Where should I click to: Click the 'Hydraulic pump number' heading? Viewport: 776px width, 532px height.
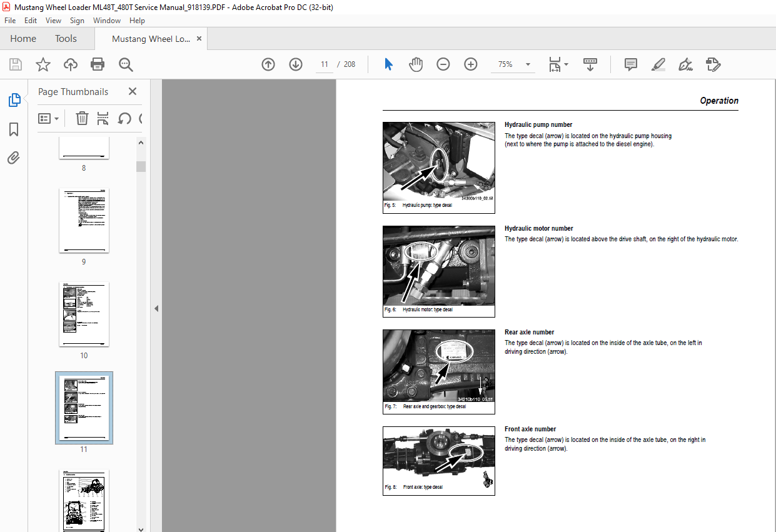pos(538,125)
